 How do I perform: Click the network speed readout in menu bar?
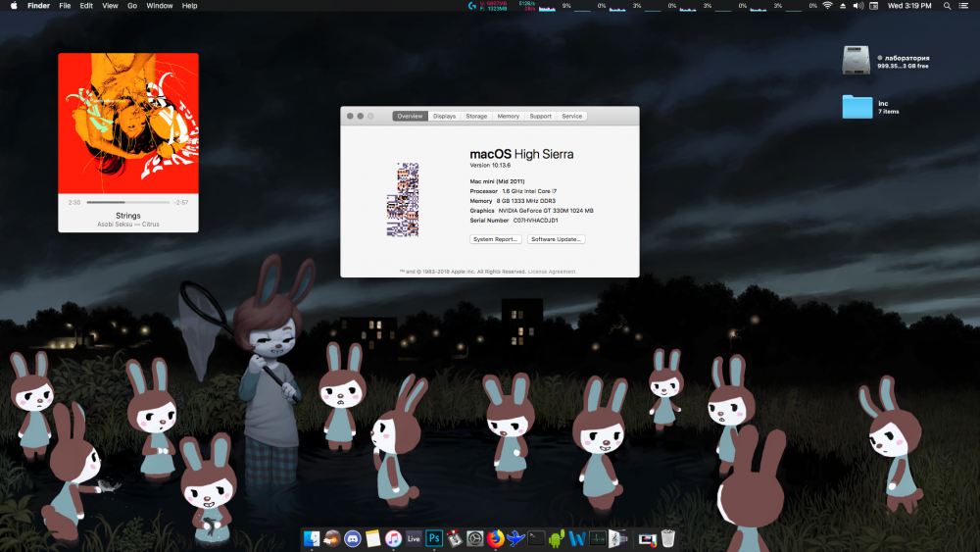pos(527,6)
